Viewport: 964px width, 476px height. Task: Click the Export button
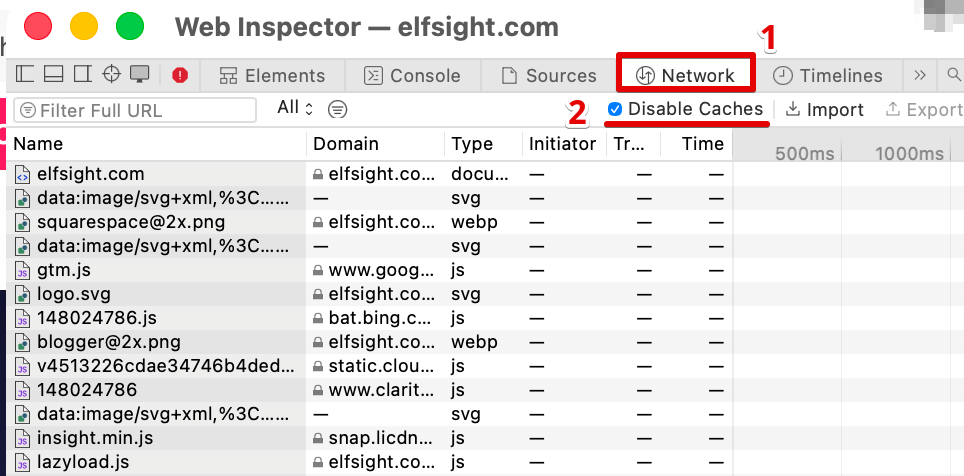[x=923, y=109]
